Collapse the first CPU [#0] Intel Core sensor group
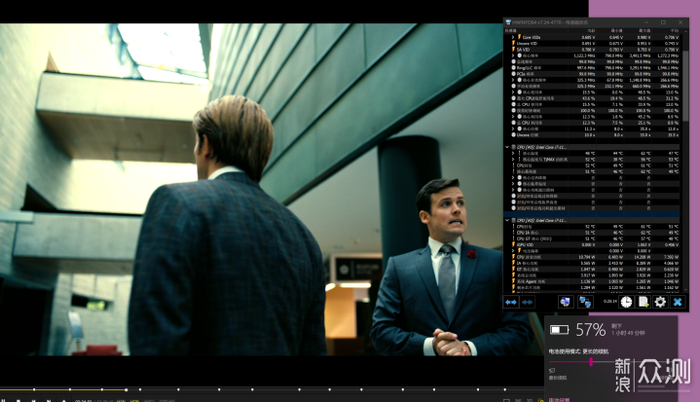The width and height of the screenshot is (700, 402). pos(507,147)
